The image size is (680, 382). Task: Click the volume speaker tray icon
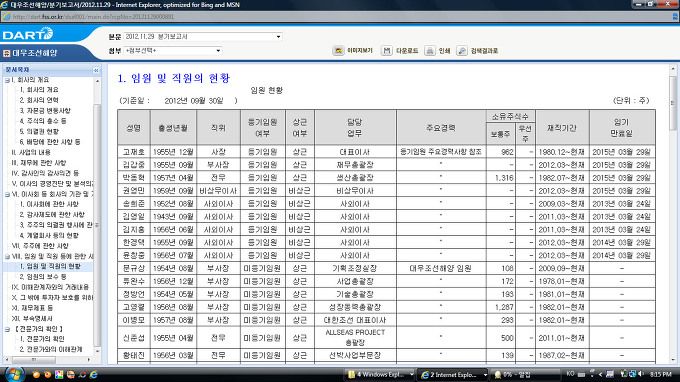[641, 374]
